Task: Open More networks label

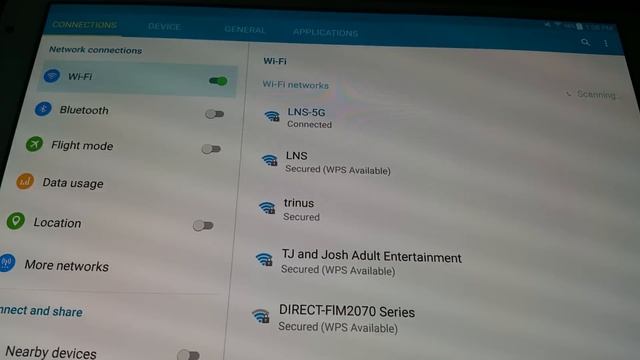Action: coord(67,266)
